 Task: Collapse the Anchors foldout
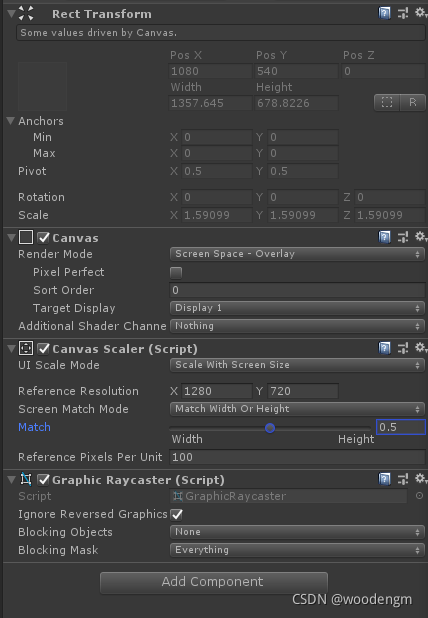[11, 121]
